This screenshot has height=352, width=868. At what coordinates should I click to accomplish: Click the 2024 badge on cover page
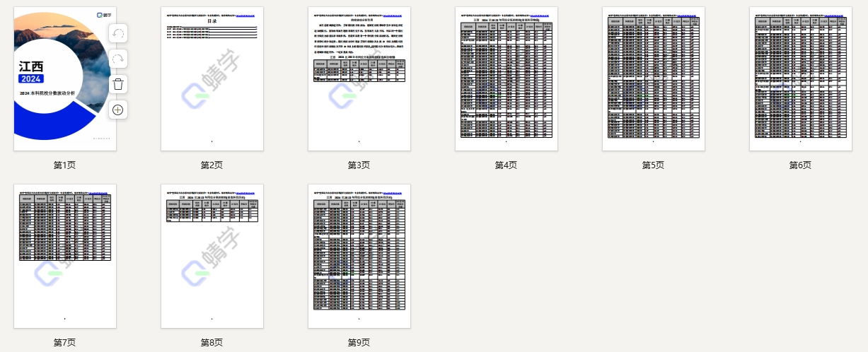[x=31, y=79]
